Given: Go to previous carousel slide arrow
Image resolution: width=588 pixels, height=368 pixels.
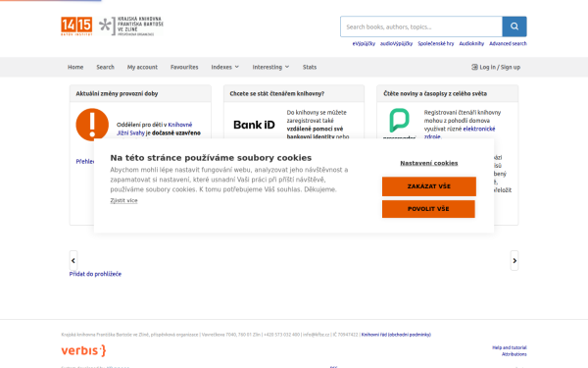Looking at the screenshot, I should 73,260.
